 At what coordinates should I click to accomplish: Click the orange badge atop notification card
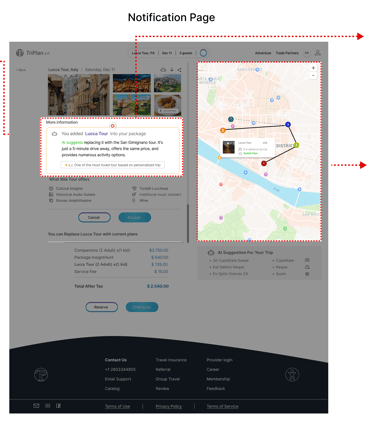coord(113,126)
